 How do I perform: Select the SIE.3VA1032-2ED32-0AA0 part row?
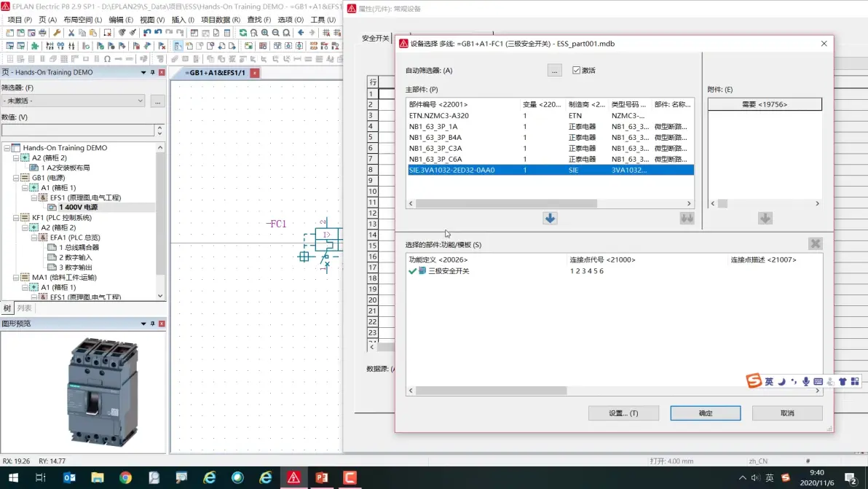[550, 170]
